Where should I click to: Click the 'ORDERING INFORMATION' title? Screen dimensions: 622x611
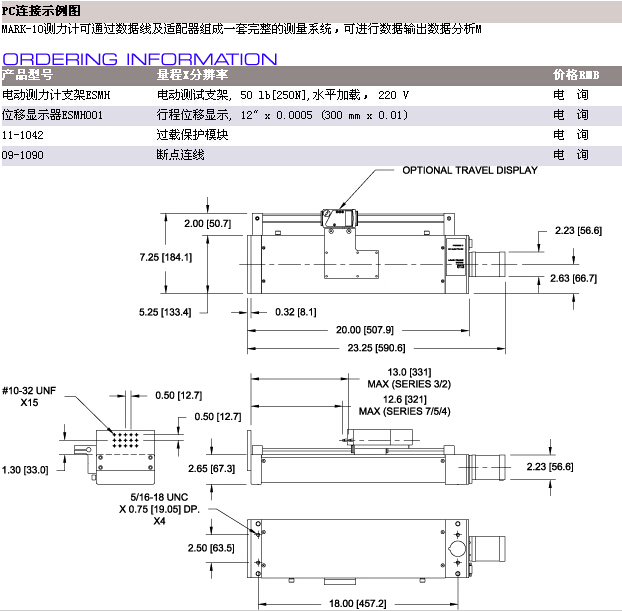140,59
